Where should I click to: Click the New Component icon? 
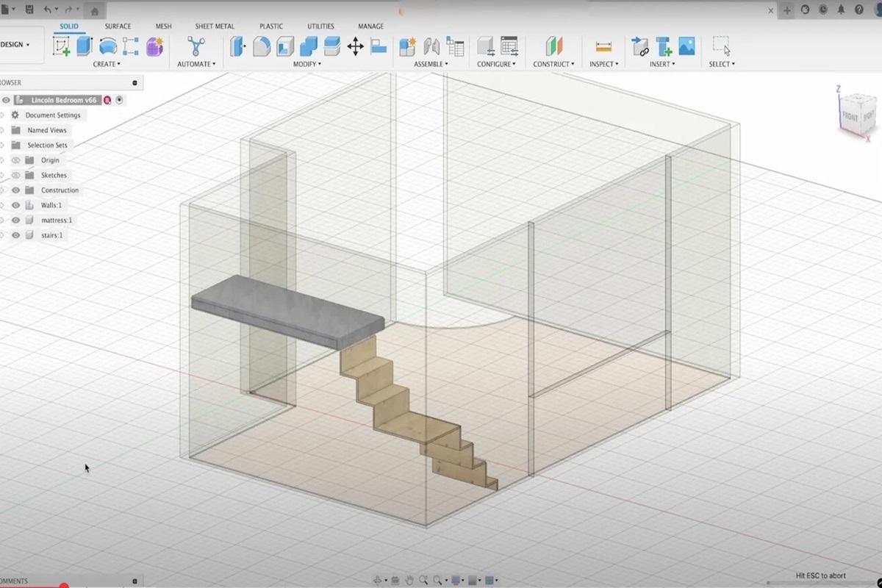pyautogui.click(x=407, y=47)
